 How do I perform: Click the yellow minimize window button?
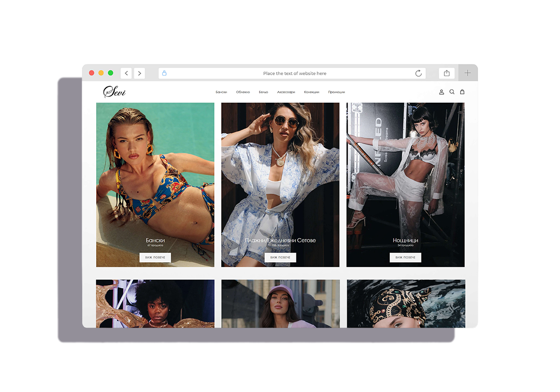point(101,73)
